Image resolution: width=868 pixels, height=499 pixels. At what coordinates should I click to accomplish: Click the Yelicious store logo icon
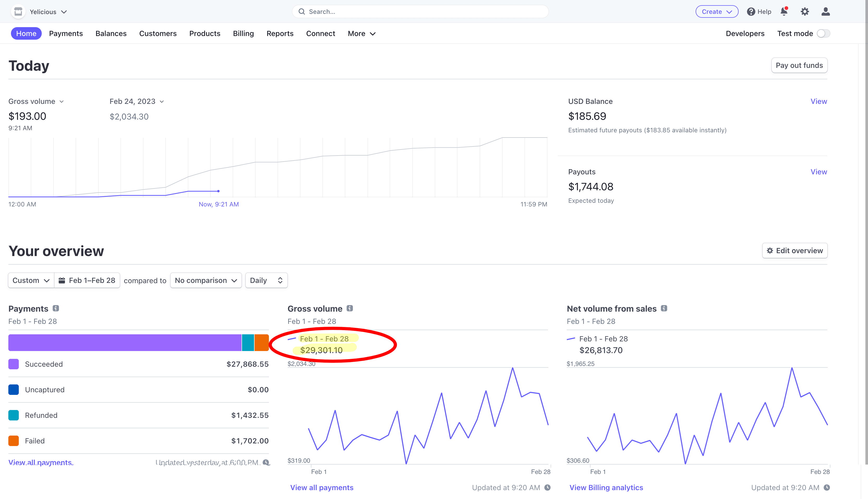point(18,12)
